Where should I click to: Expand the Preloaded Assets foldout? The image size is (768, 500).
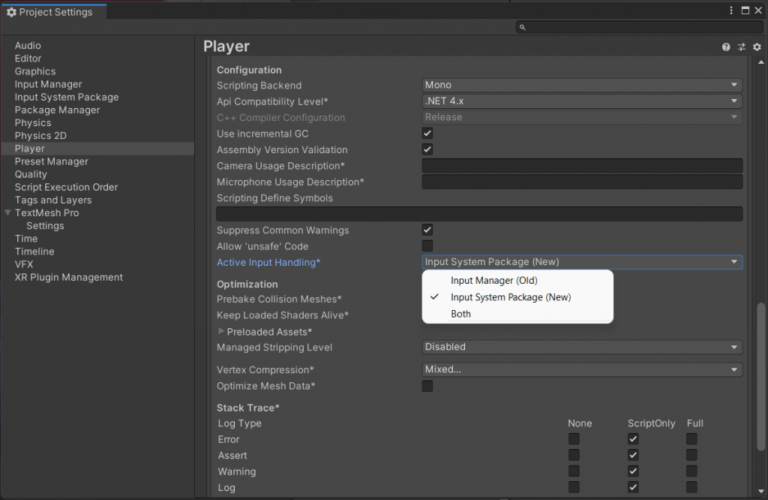[221, 332]
